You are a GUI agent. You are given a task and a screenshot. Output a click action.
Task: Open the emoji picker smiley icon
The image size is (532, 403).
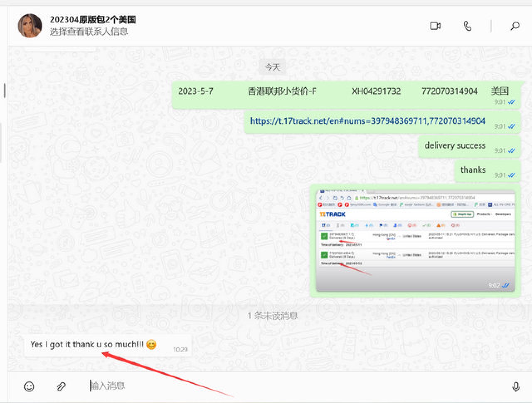29,386
